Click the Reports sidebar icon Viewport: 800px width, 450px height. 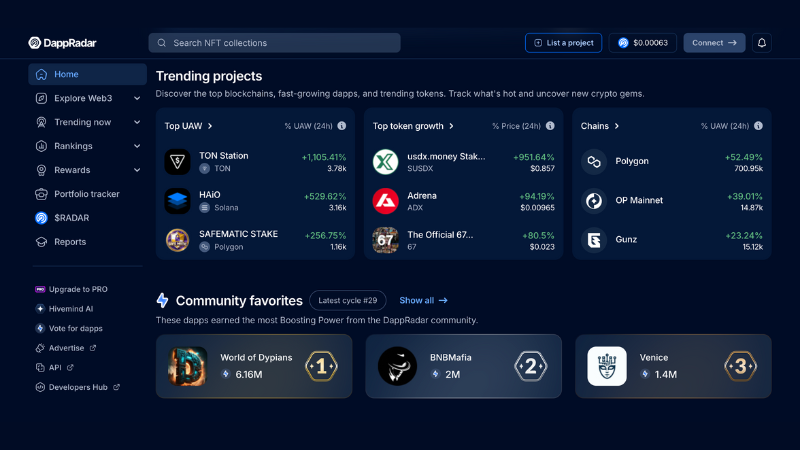point(41,242)
